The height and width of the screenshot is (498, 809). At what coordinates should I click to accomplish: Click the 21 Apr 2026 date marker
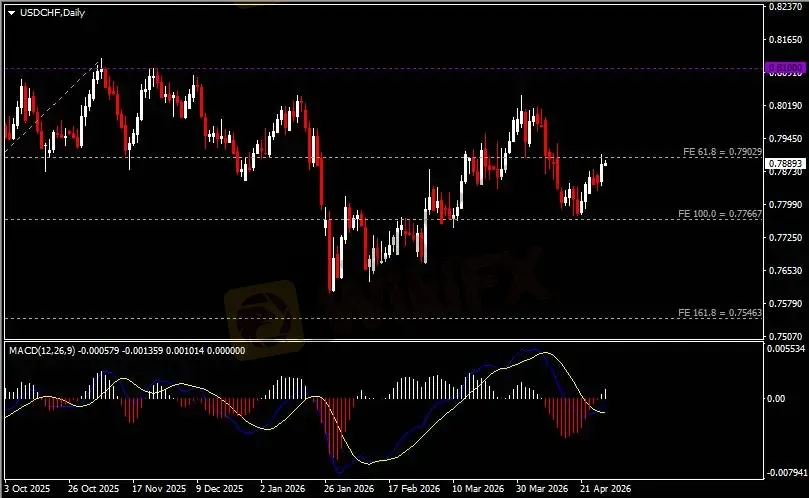(602, 489)
